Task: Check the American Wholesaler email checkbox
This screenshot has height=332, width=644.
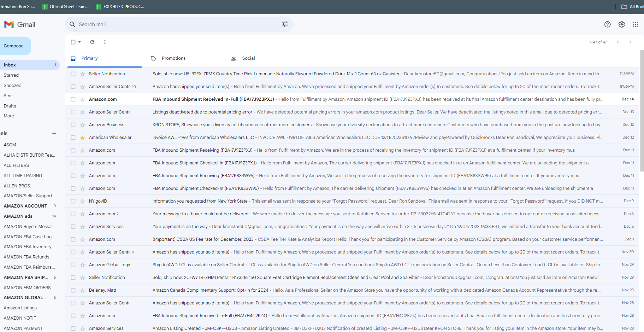Action: pyautogui.click(x=73, y=138)
